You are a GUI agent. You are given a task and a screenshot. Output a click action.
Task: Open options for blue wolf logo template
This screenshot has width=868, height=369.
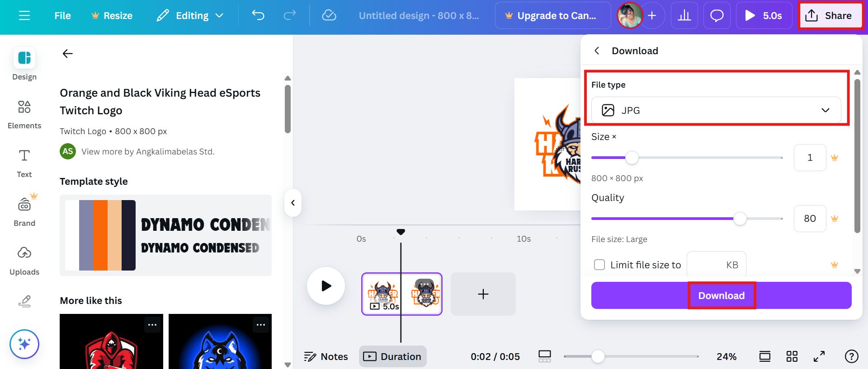[261, 325]
